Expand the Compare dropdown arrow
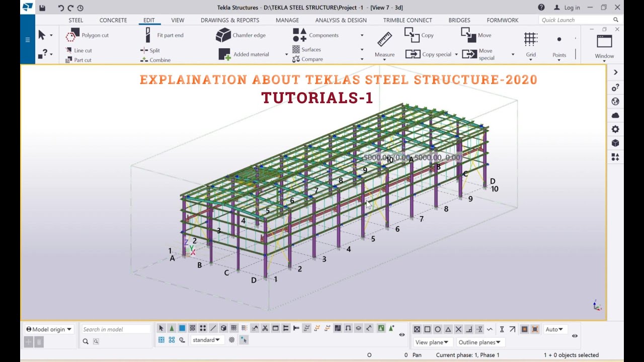Screen dimensions: 644x362 point(362,59)
